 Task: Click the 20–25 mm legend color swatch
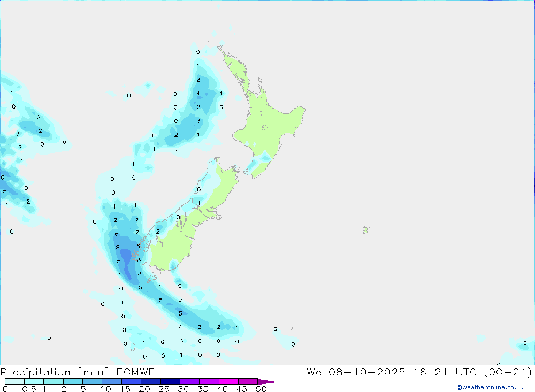pyautogui.click(x=150, y=381)
